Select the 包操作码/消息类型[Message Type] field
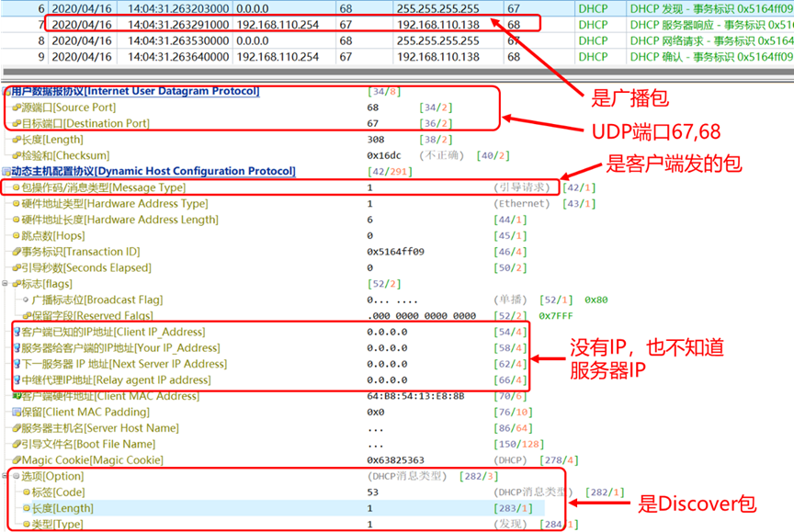This screenshot has height=532, width=794. (x=103, y=187)
